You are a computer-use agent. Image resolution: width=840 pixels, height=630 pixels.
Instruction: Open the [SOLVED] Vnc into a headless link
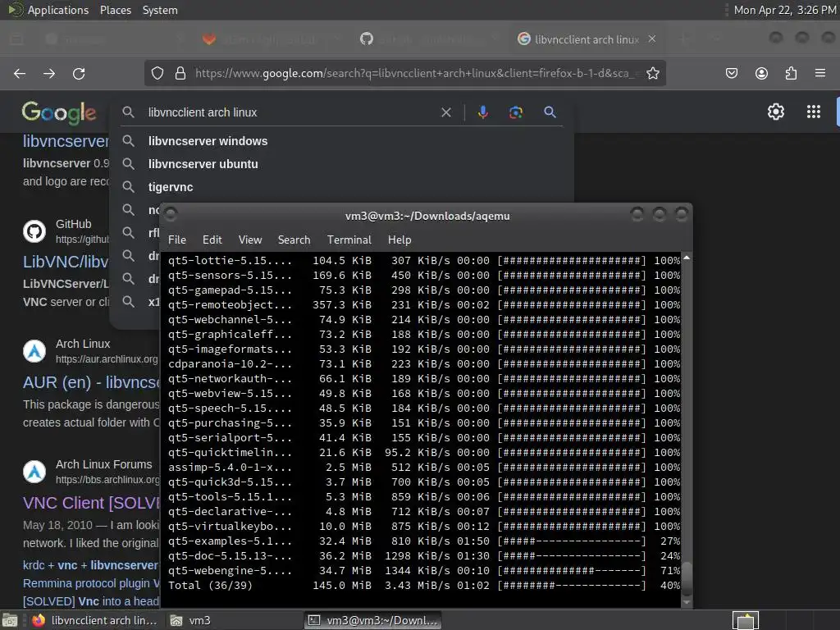coord(91,601)
